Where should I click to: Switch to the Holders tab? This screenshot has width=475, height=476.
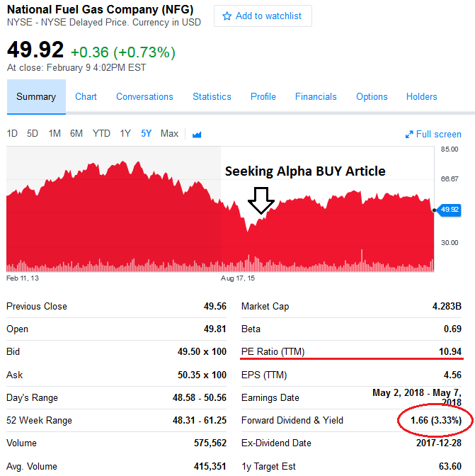(x=421, y=97)
